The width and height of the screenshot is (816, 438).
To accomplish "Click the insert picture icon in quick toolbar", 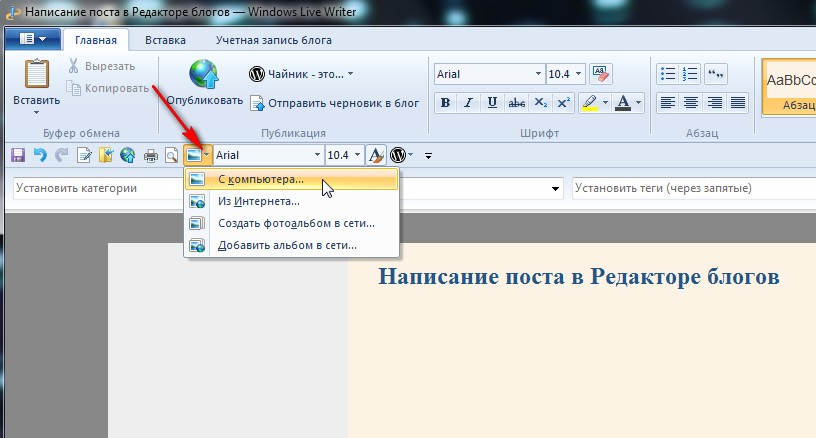I will point(194,155).
